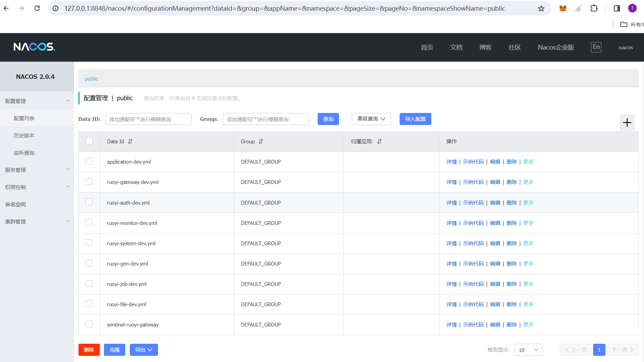Open 博客 in the top navigation
This screenshot has height=362, width=644.
[485, 48]
